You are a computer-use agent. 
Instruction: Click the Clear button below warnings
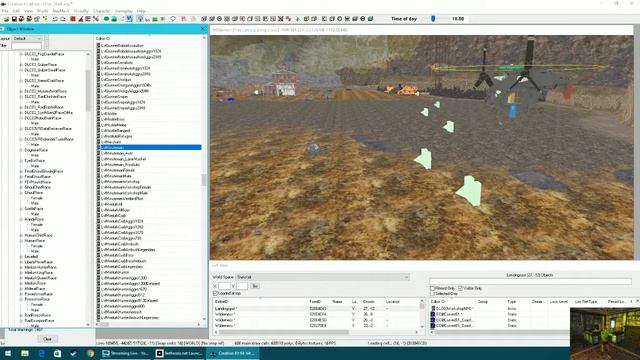pyautogui.click(x=47, y=339)
